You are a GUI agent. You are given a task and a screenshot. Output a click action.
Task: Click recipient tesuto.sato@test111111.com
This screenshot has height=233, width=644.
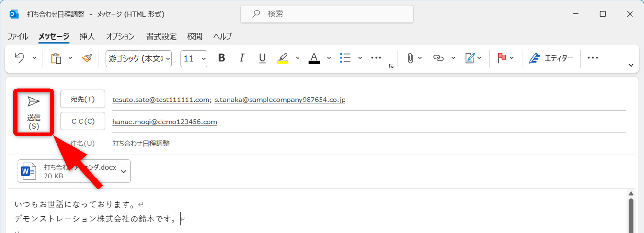tap(161, 100)
